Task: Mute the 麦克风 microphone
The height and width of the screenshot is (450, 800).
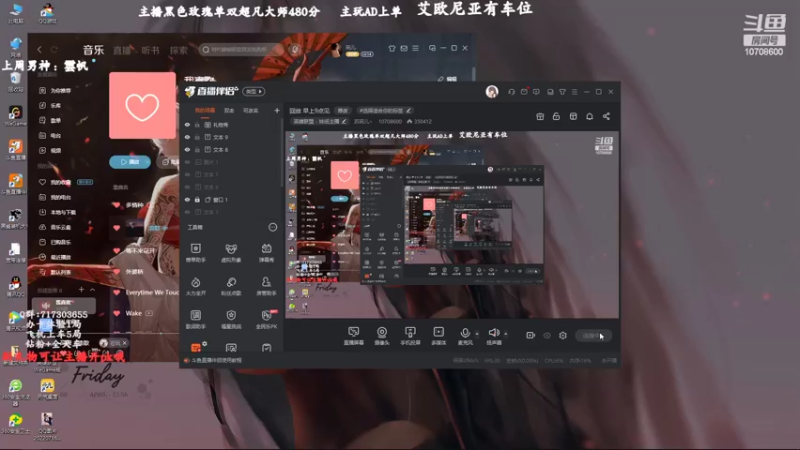Action: click(465, 336)
